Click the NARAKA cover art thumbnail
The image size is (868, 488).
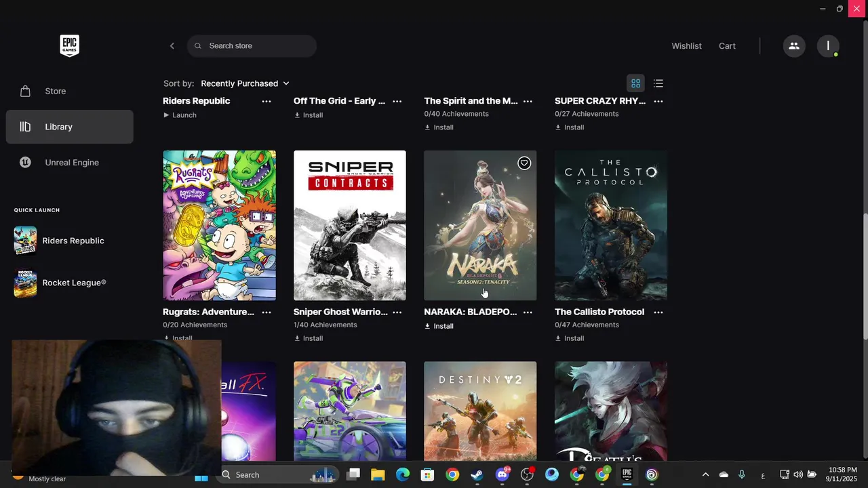click(480, 225)
